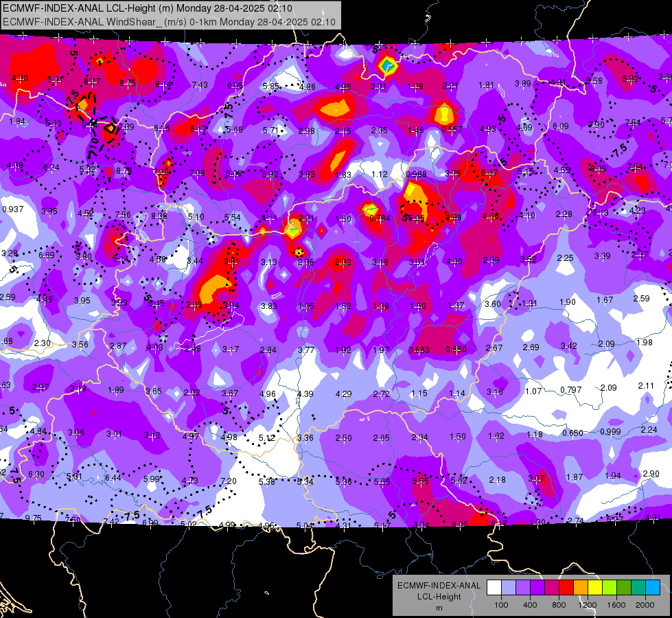The width and height of the screenshot is (672, 618).
Task: Click the legend tick label '100'
Action: 501,605
